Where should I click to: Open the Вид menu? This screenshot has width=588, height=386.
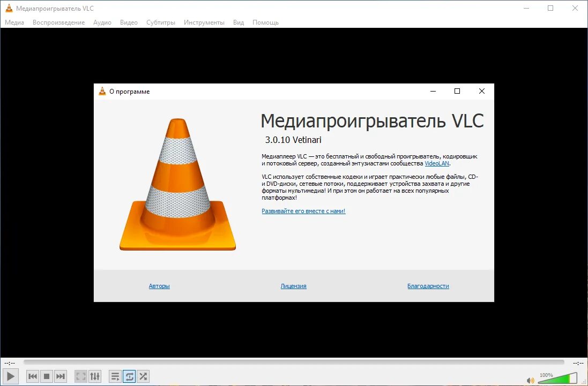(x=239, y=22)
